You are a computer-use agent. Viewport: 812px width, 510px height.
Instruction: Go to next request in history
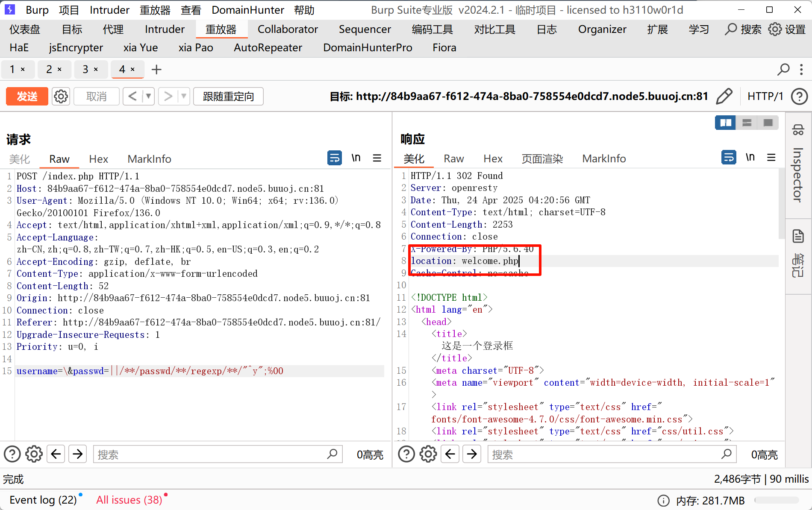click(168, 97)
